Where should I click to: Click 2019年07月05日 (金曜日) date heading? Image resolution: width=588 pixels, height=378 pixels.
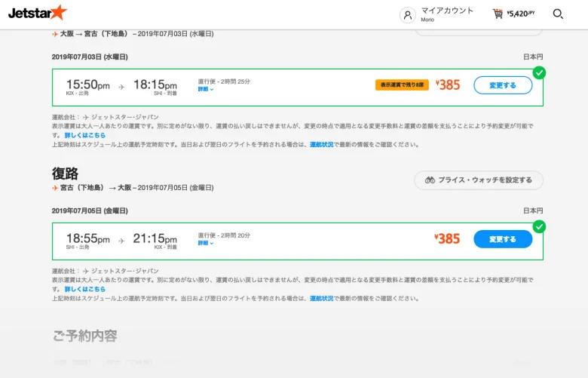click(x=90, y=211)
